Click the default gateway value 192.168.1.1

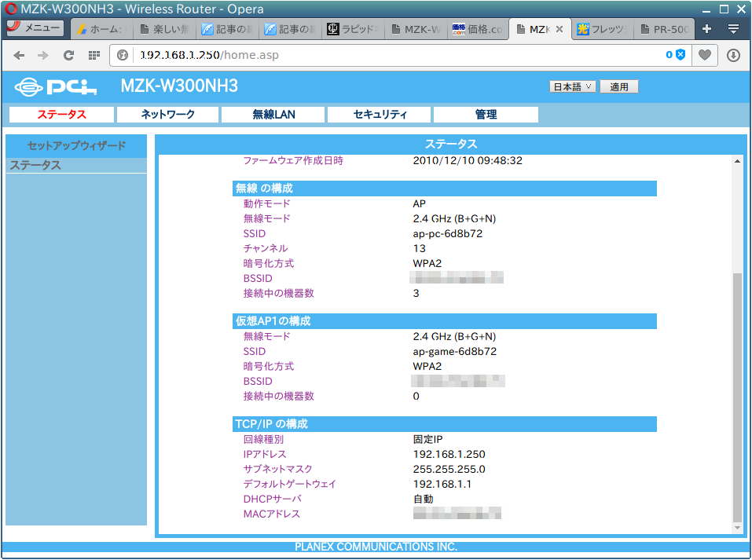tap(442, 485)
